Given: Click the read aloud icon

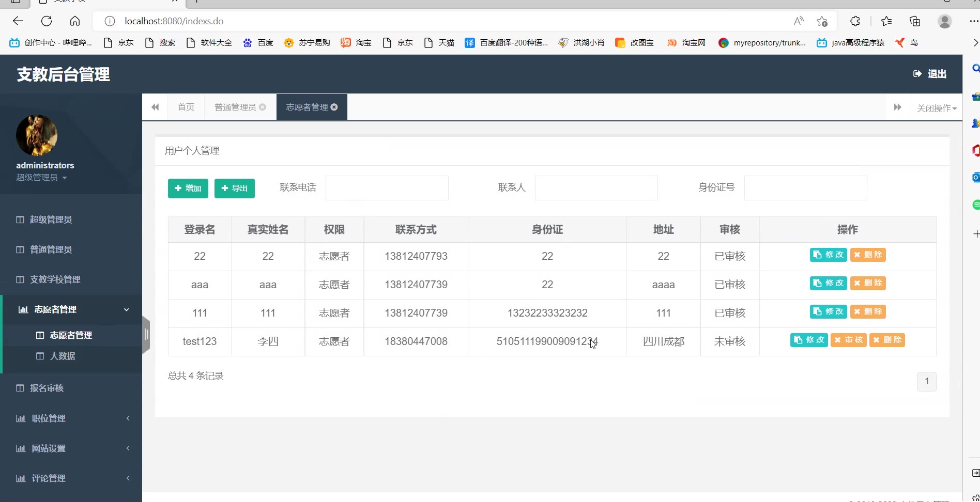Looking at the screenshot, I should [x=799, y=21].
